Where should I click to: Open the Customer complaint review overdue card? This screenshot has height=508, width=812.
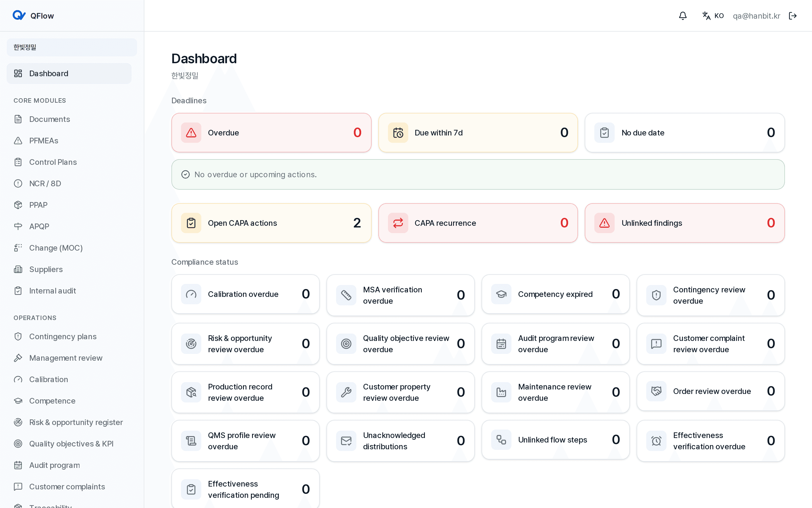[711, 344]
